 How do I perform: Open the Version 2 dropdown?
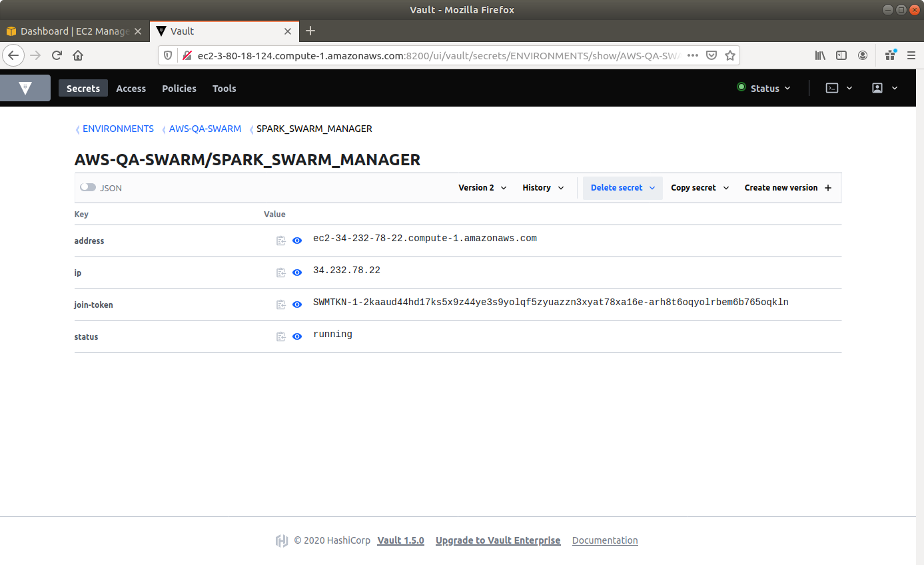click(x=482, y=188)
